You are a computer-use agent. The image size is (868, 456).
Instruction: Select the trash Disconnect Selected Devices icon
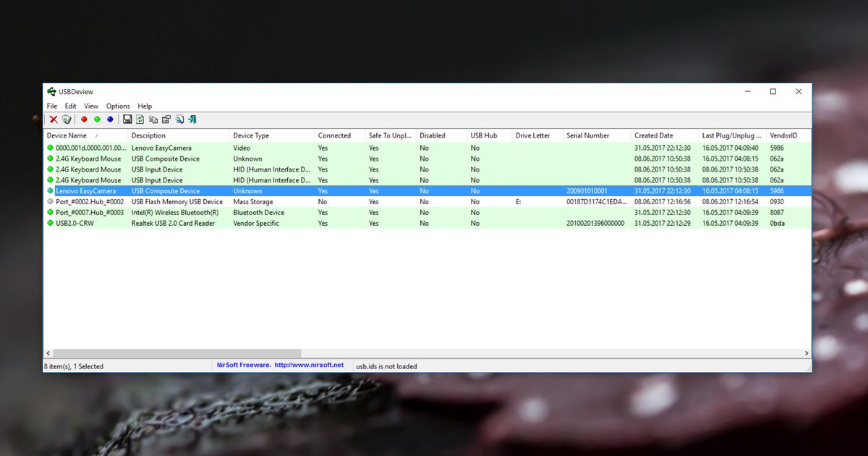pyautogui.click(x=67, y=119)
